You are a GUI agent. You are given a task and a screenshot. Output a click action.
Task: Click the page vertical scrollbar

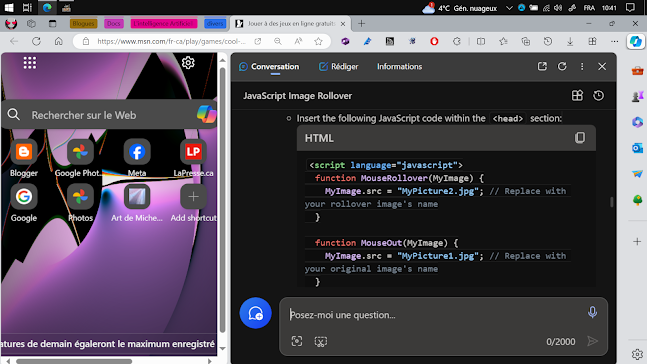[222, 200]
